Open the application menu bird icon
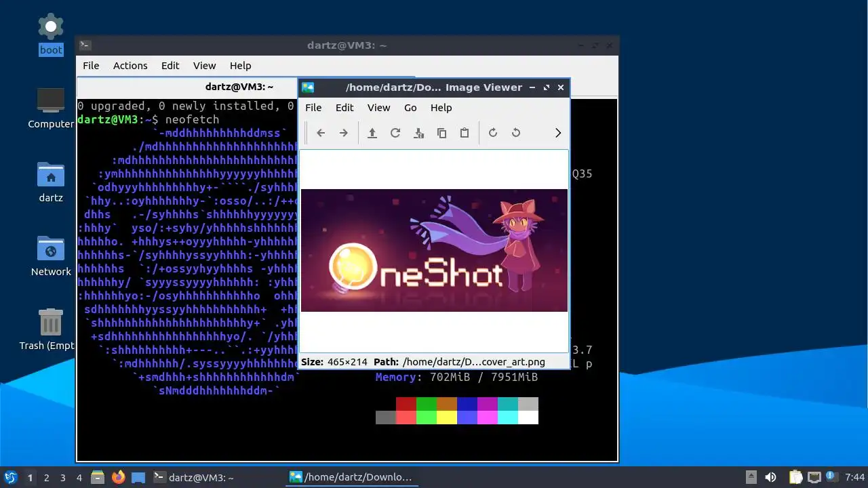This screenshot has height=488, width=868. tap(10, 477)
